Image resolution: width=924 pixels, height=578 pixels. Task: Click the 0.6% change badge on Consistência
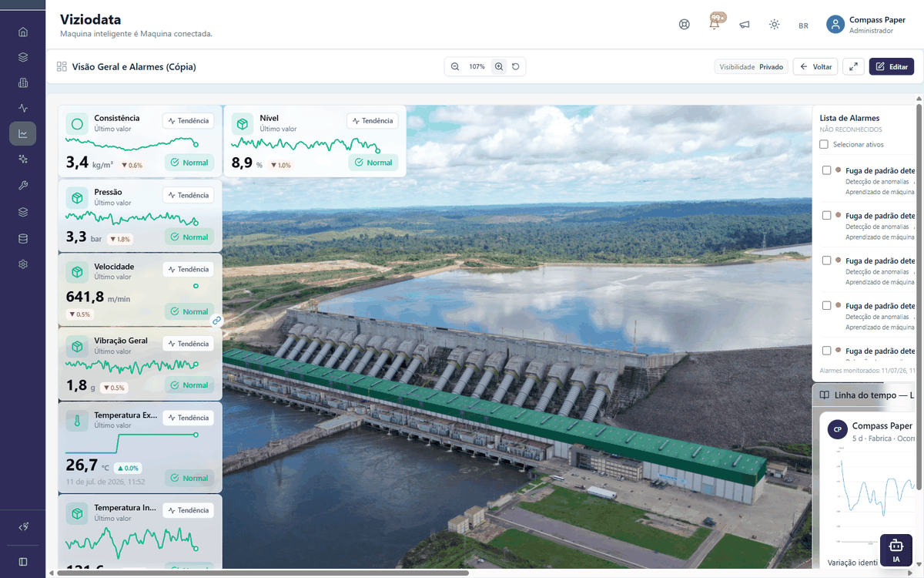point(132,165)
